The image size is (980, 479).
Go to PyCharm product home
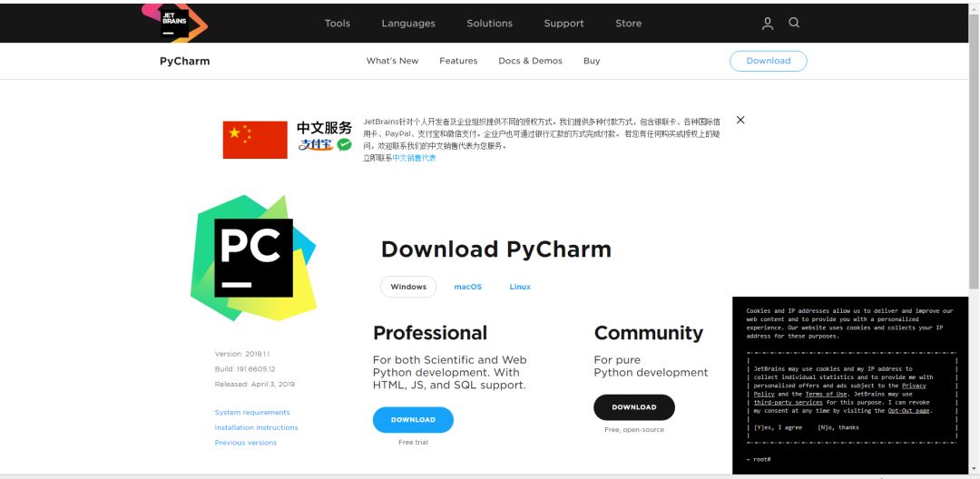[x=185, y=61]
